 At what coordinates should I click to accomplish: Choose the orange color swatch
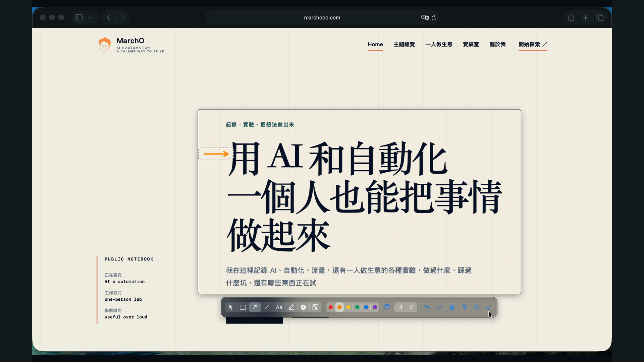[339, 307]
